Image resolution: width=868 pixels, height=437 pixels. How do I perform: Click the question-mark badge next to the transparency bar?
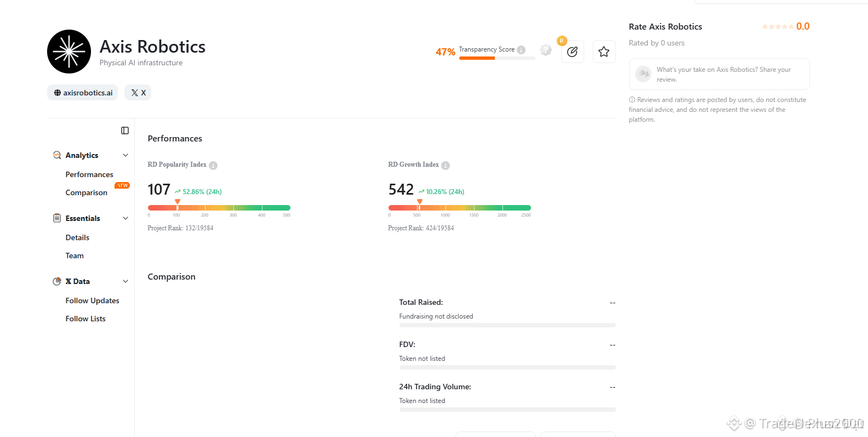(546, 50)
